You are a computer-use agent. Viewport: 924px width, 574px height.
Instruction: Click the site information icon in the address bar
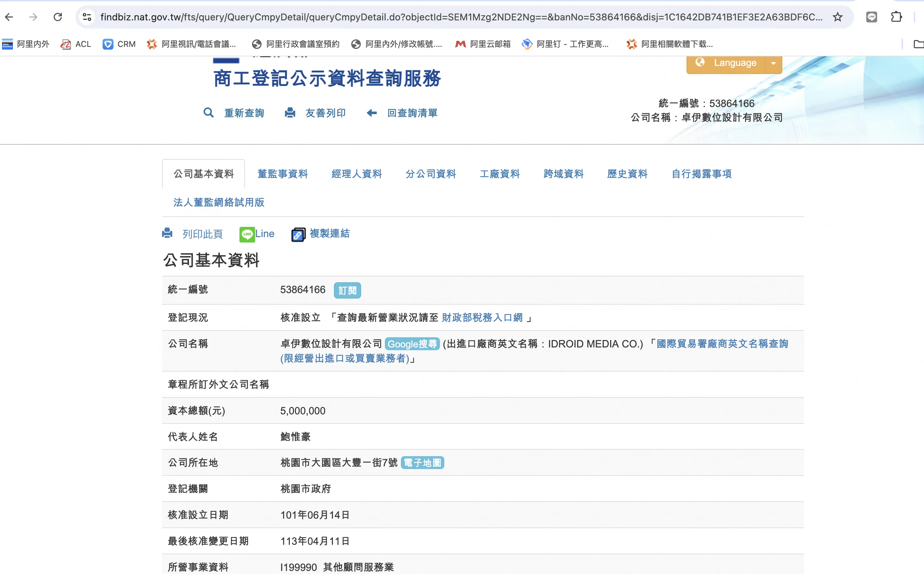click(x=87, y=17)
